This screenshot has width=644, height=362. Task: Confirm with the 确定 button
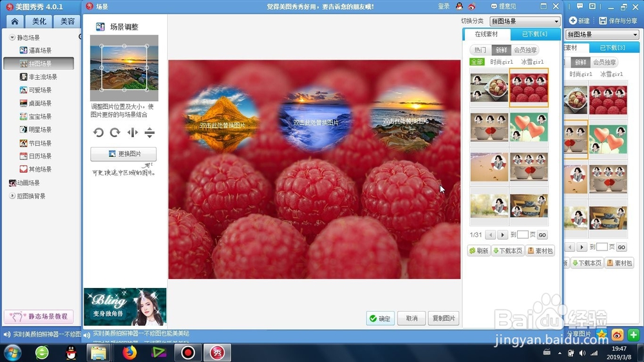point(380,318)
